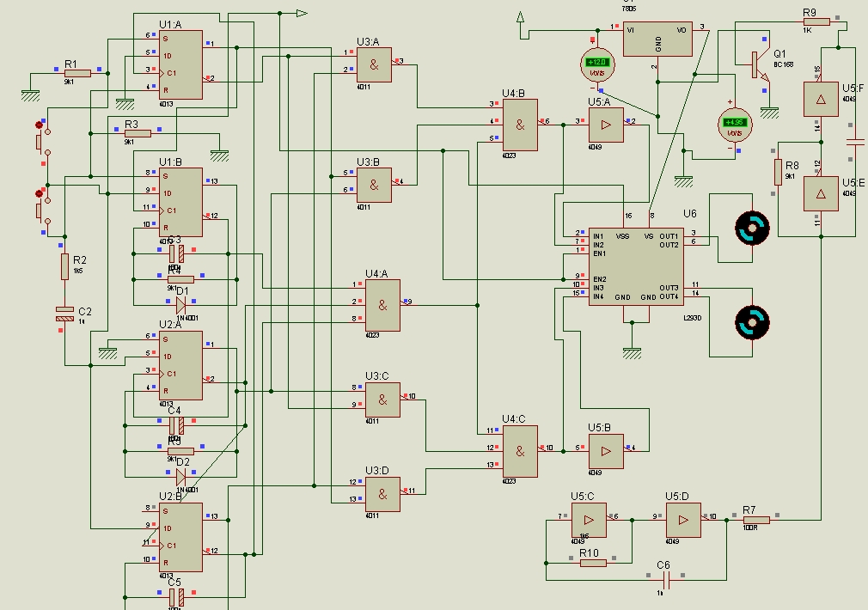The height and width of the screenshot is (610, 868).
Task: Select diode D1 1N4001
Action: point(180,305)
